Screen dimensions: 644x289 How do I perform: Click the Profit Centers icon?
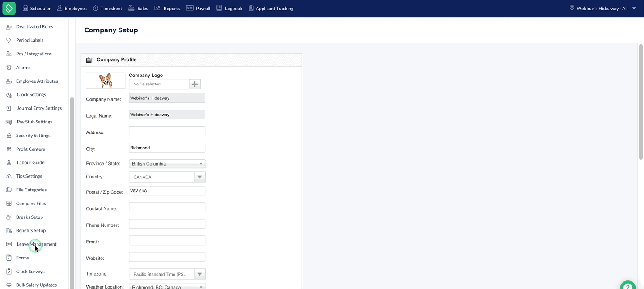pyautogui.click(x=9, y=149)
